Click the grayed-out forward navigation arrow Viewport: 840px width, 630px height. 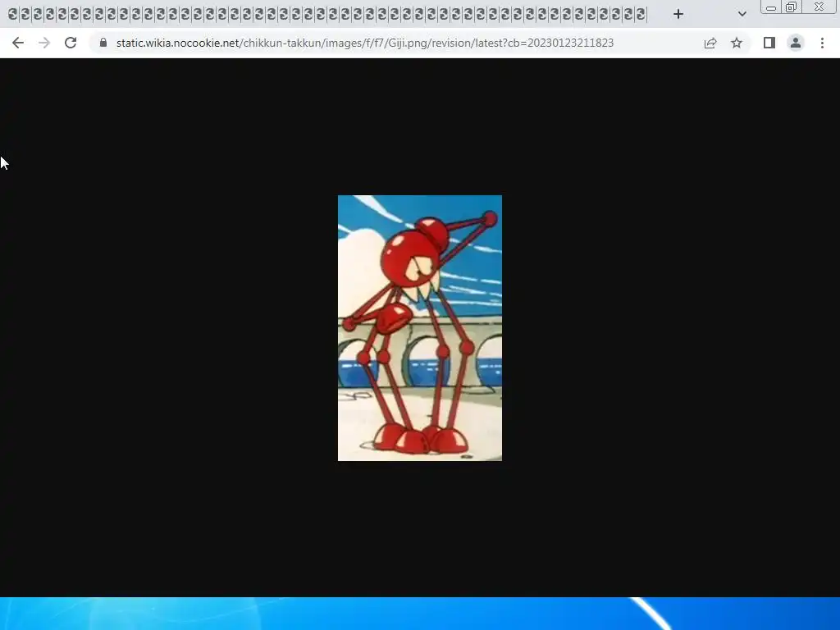(44, 43)
